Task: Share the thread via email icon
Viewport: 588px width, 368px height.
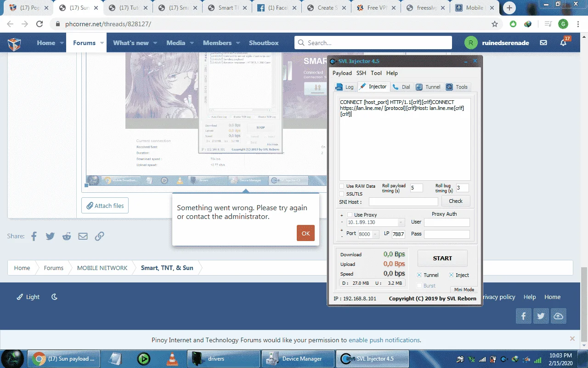Action: point(83,236)
